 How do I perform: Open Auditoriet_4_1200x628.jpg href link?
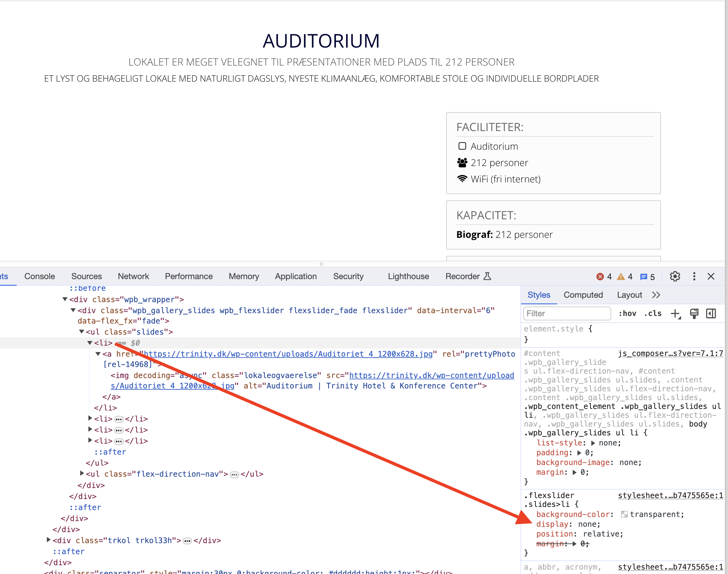click(288, 354)
